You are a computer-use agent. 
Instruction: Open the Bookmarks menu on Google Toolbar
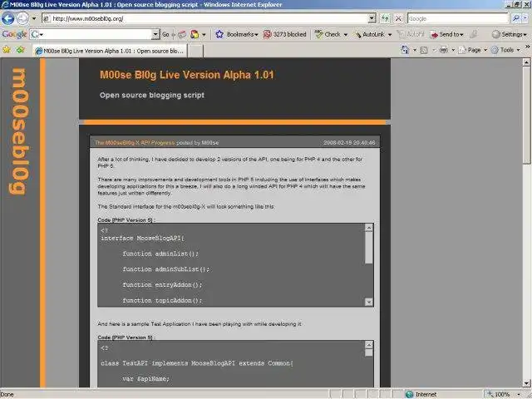[242, 34]
